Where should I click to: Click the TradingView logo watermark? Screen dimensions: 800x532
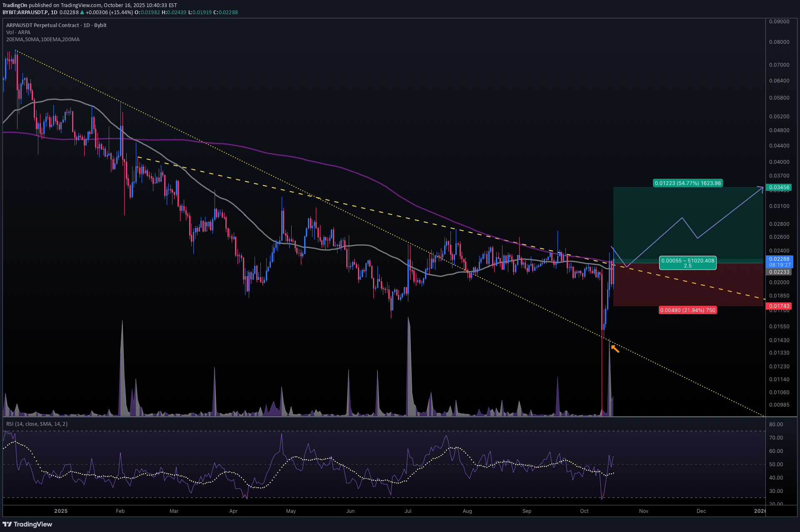(27, 524)
